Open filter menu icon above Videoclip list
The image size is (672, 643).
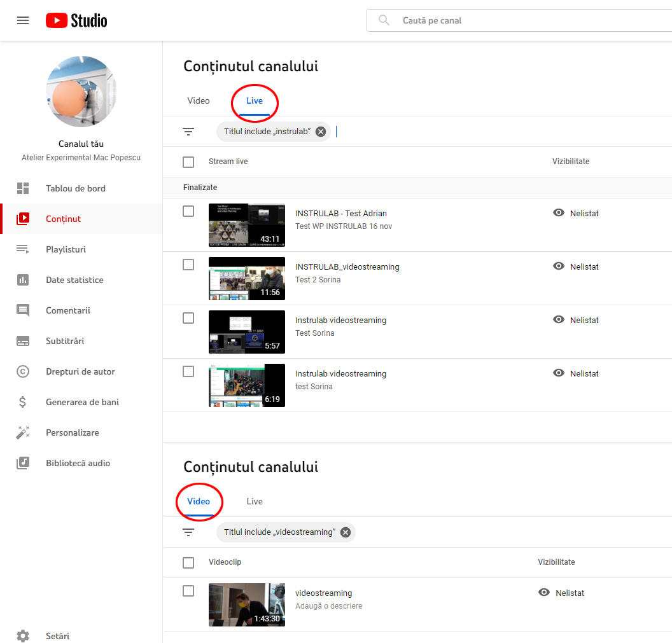point(188,532)
